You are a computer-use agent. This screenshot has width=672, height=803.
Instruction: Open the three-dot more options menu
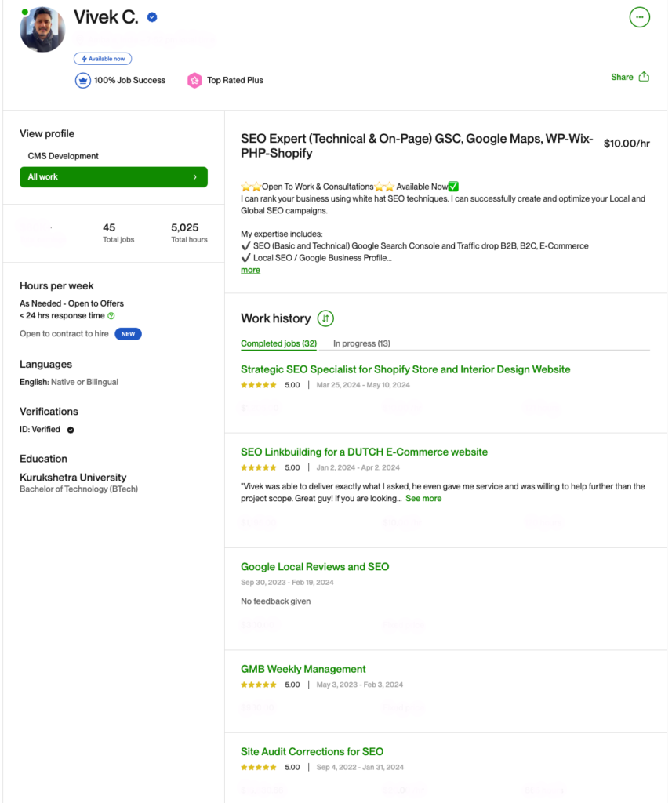click(639, 17)
